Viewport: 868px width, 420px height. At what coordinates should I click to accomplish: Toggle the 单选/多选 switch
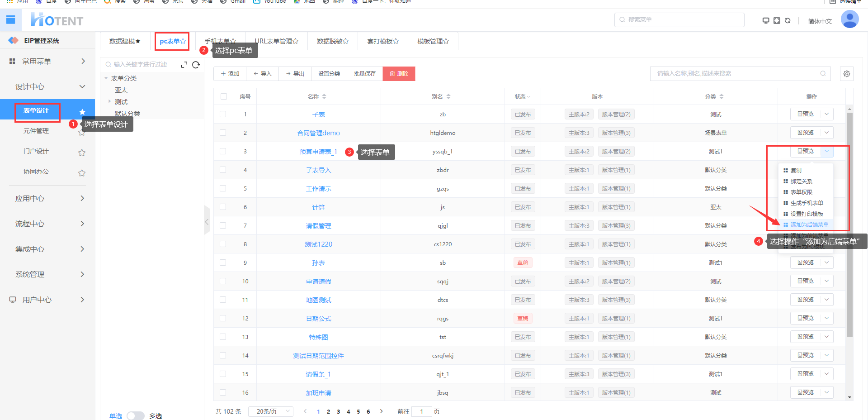[135, 415]
